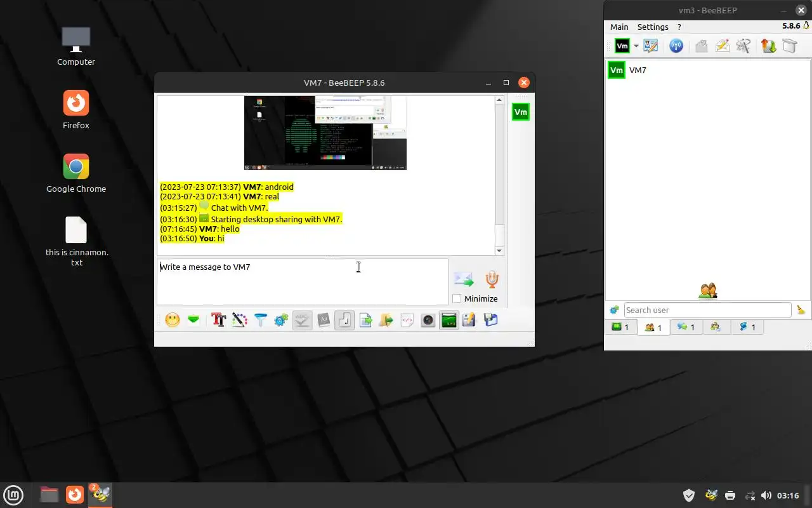Click the greyed envelope message icon

[x=701, y=46]
